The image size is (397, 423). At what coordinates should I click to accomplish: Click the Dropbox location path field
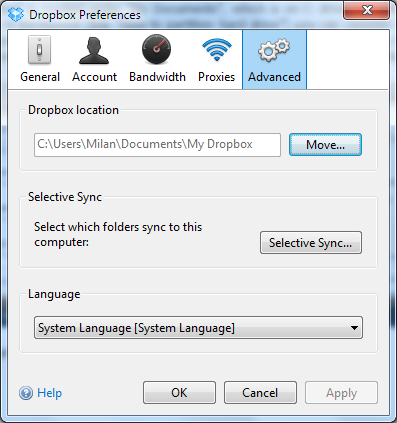157,145
